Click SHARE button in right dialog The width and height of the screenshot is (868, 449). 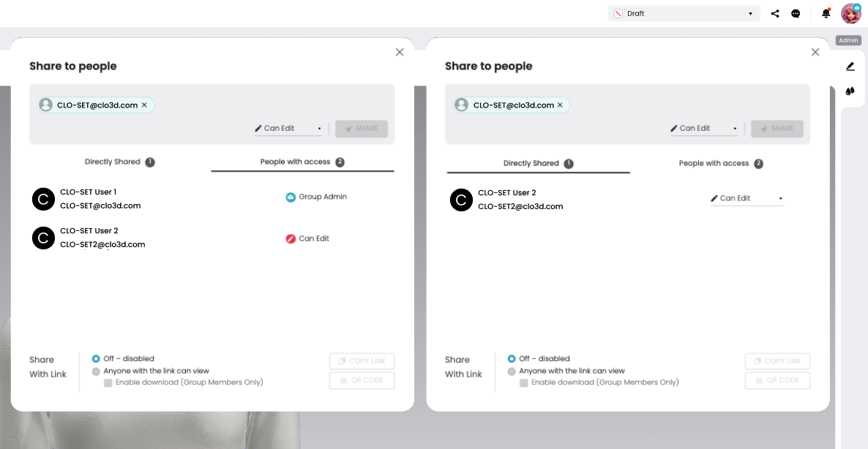click(777, 128)
